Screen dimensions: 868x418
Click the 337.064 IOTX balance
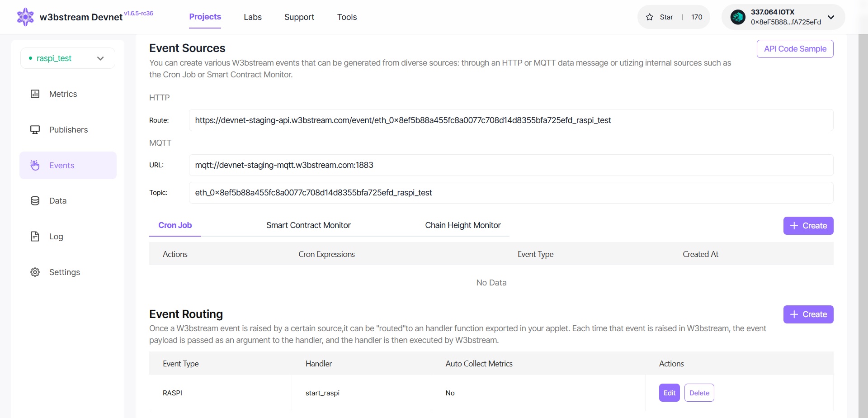click(773, 12)
